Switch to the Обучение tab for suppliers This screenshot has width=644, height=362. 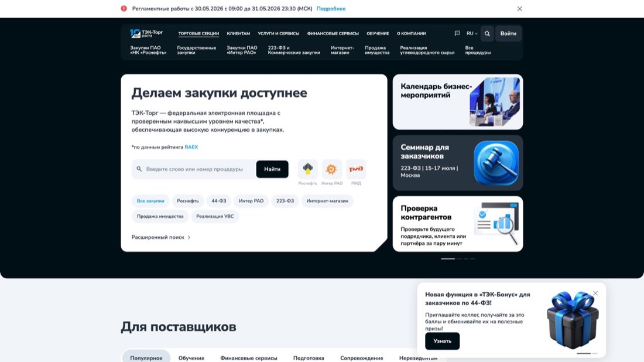(191, 358)
